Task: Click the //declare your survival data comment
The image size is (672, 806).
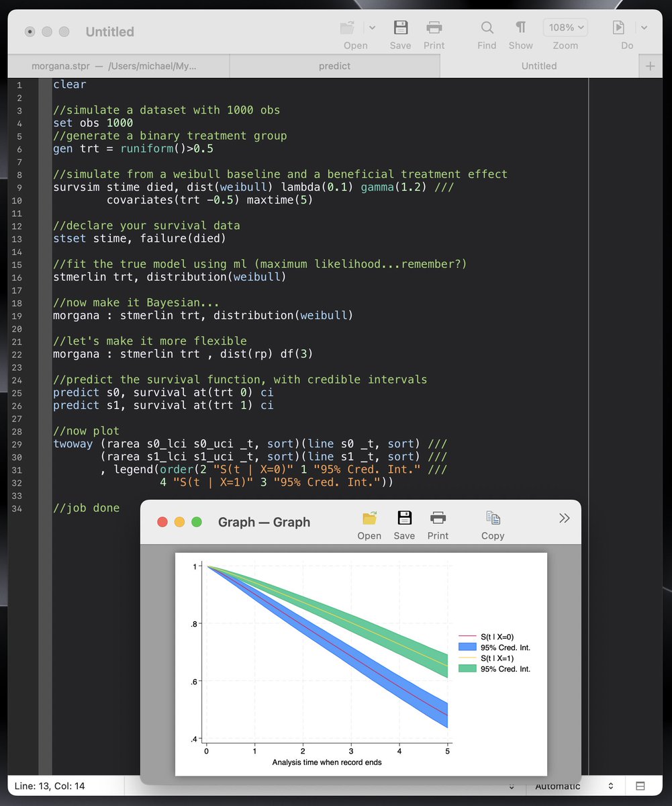Action: (146, 226)
